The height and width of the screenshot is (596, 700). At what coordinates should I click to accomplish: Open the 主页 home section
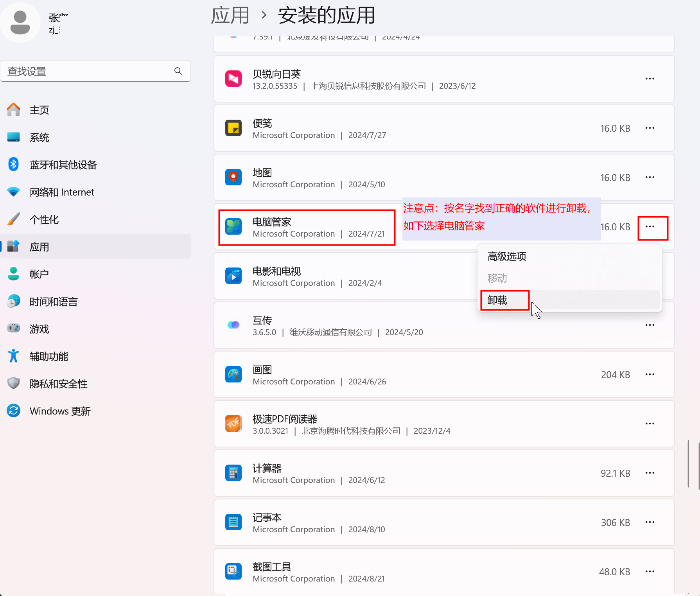(x=96, y=110)
